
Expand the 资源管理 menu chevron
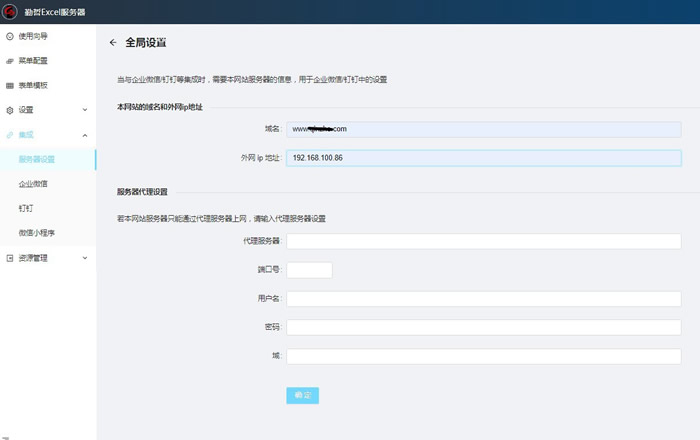coord(84,258)
